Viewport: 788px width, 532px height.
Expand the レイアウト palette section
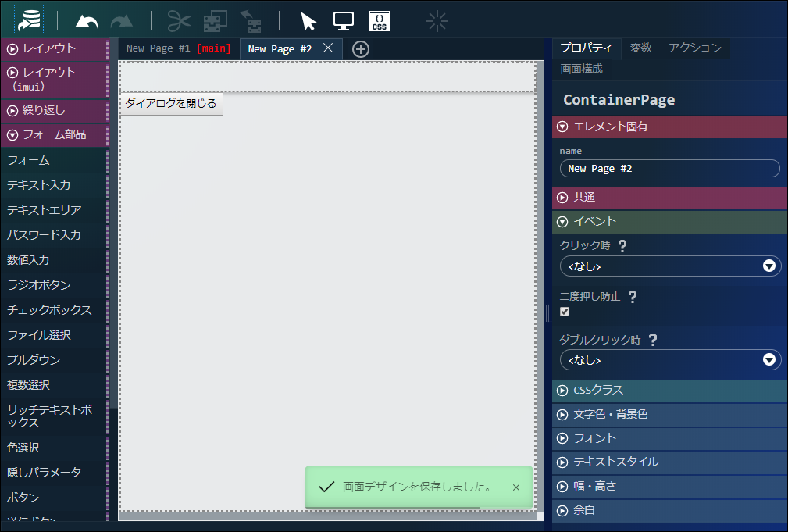click(54, 48)
